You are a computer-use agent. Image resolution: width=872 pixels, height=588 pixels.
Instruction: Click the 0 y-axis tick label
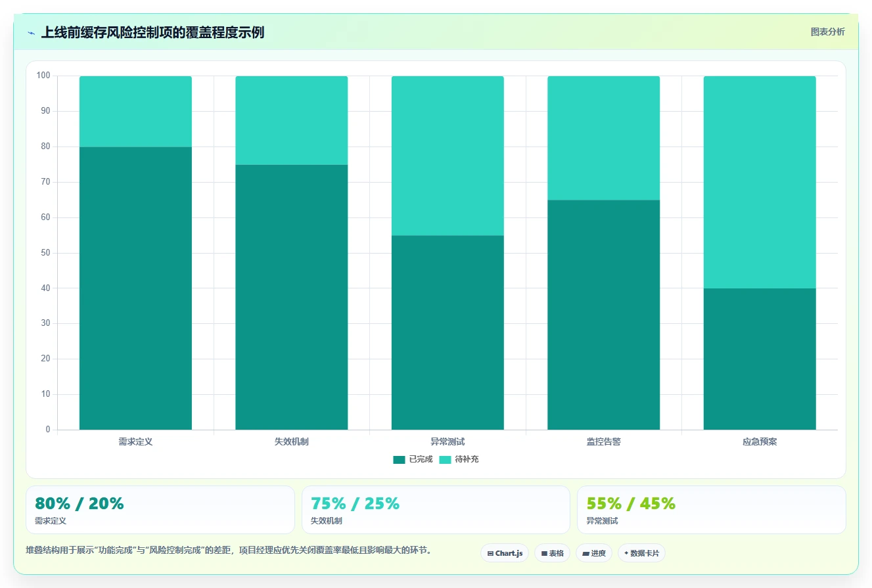pyautogui.click(x=48, y=430)
